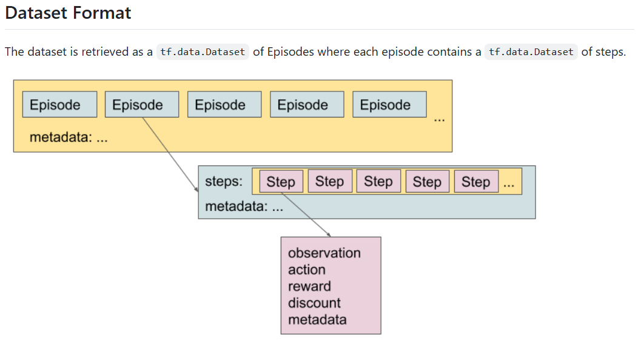The image size is (644, 344).
Task: Select the first Step box
Action: click(281, 182)
